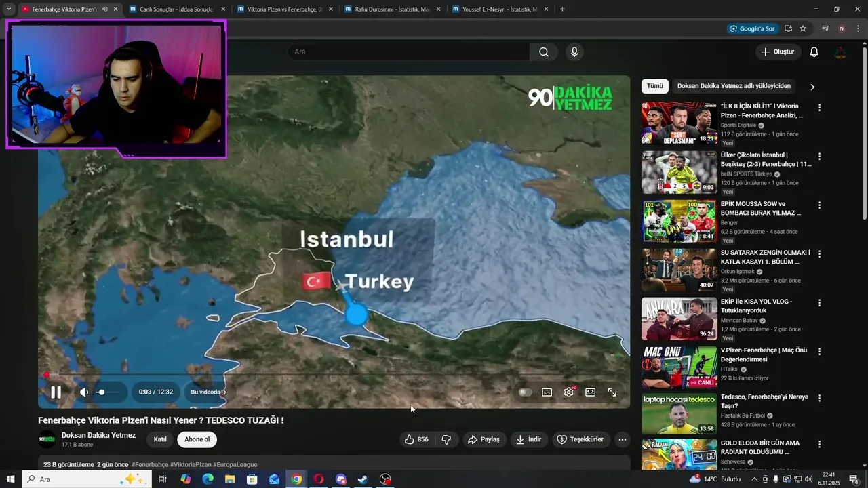Show hidden system tray icons
The image size is (868, 488).
pos(754,479)
